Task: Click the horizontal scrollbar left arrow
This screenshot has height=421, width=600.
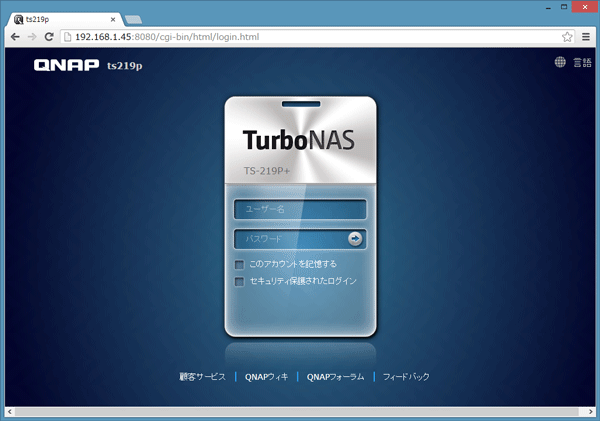Action: click(10, 412)
